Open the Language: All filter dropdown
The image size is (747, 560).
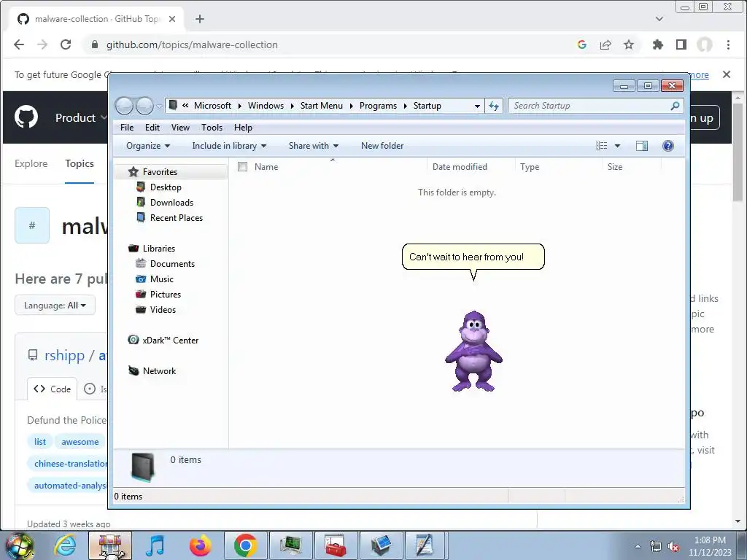tap(55, 306)
